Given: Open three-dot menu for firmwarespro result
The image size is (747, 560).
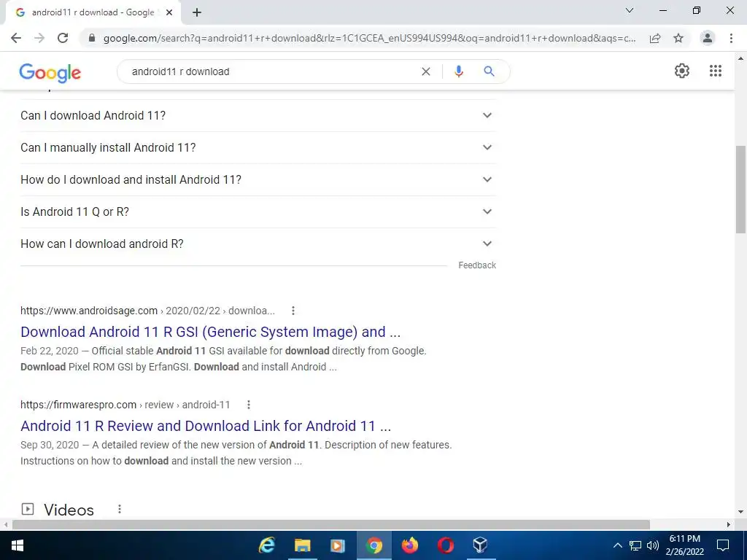Looking at the screenshot, I should 248,405.
